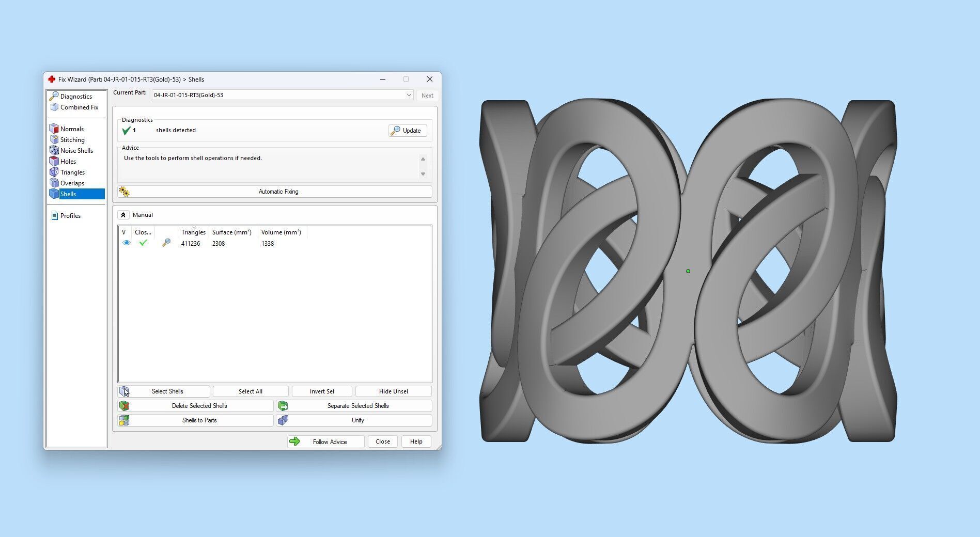This screenshot has height=537, width=980.
Task: Click the Invert Sel button
Action: [322, 391]
